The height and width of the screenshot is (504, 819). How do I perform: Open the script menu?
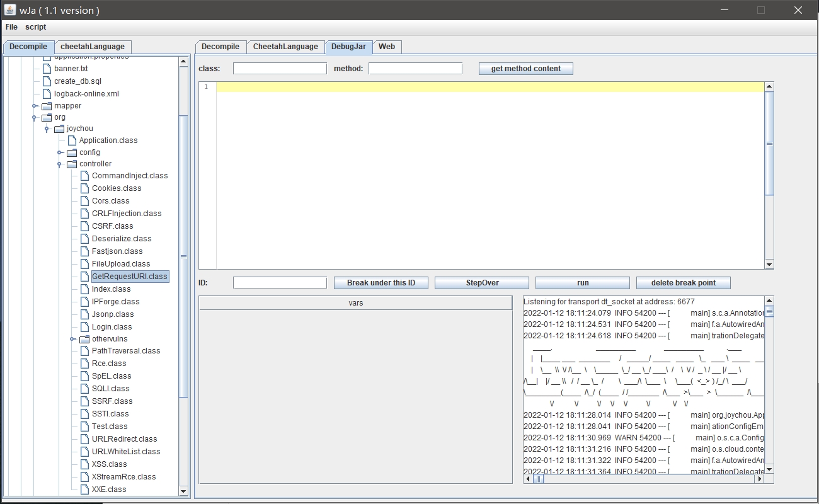pos(35,27)
